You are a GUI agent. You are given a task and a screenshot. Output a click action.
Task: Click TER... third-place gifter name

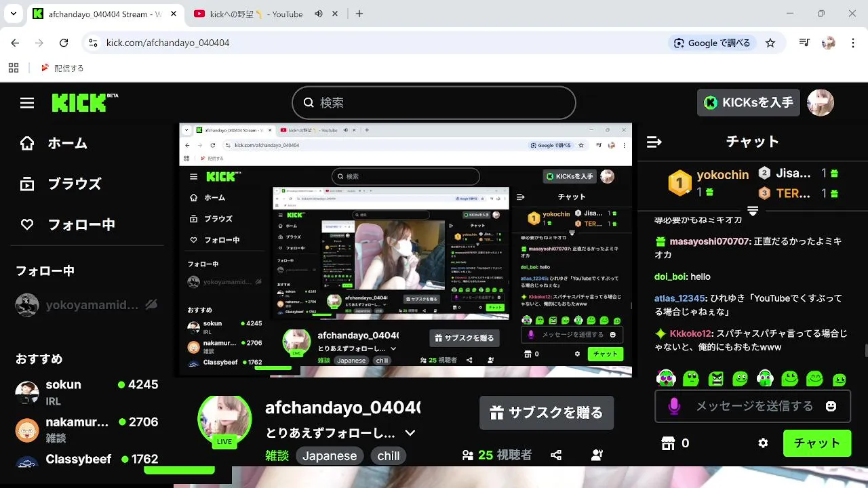coord(793,193)
